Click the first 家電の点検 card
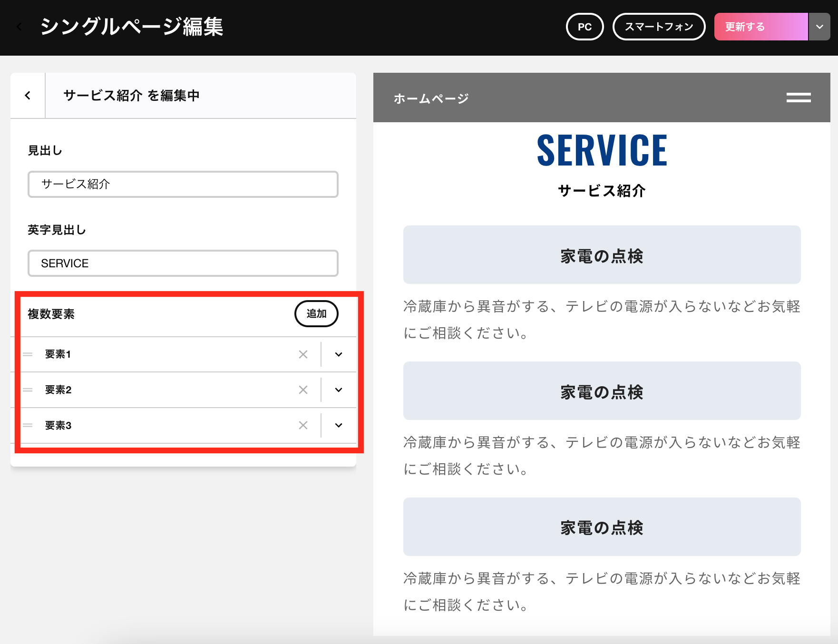 tap(602, 255)
